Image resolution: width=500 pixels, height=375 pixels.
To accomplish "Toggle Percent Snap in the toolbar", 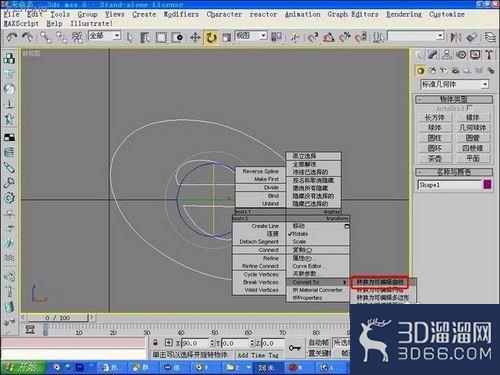I will pos(345,37).
